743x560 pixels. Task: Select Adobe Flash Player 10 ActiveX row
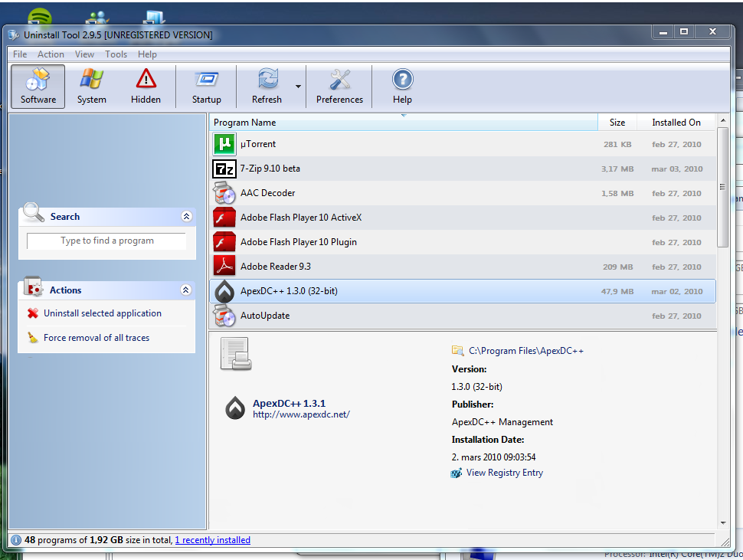pos(463,218)
